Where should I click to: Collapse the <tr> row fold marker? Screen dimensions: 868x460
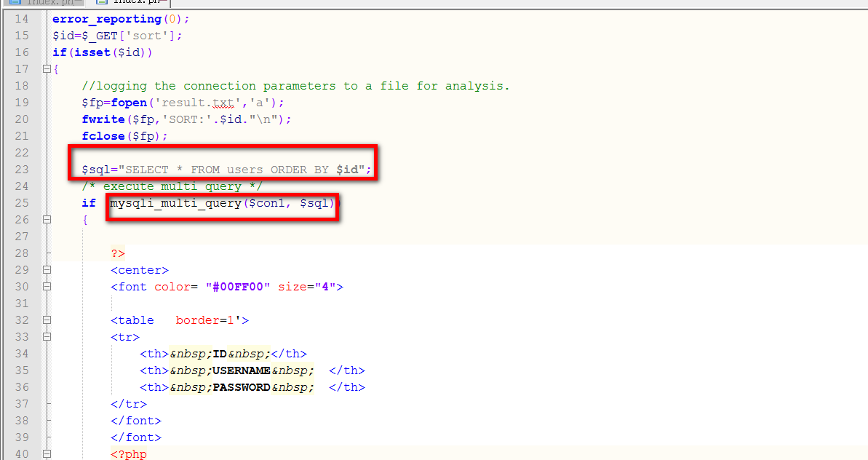click(x=47, y=337)
